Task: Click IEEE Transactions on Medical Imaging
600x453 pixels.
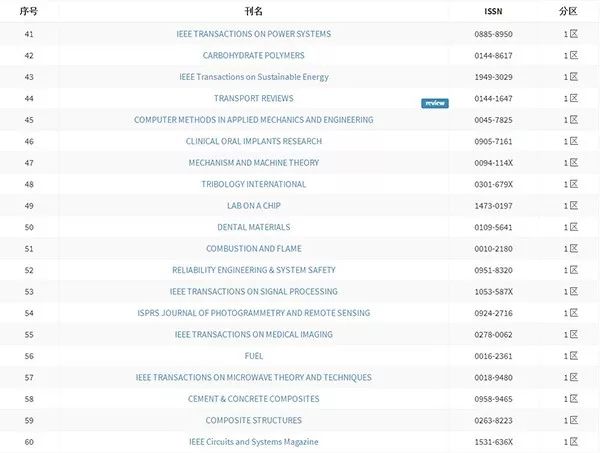Action: [253, 335]
